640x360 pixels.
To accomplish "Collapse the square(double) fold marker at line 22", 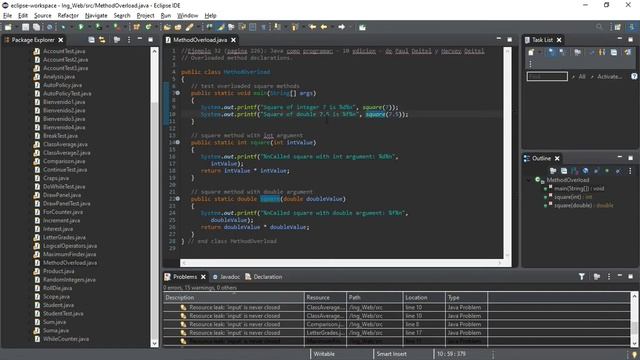I will click(178, 199).
